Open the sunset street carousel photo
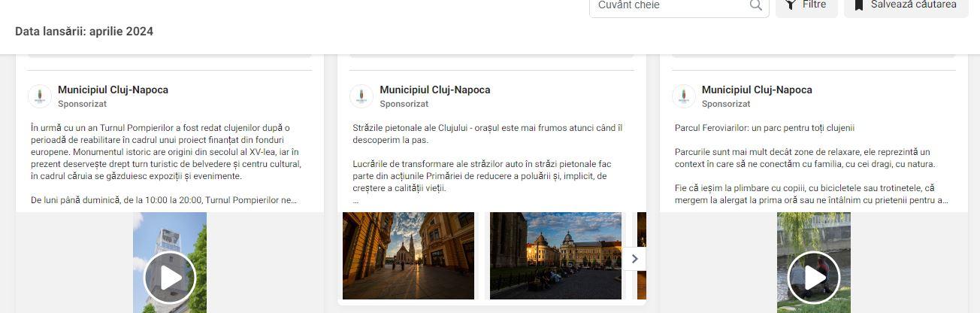980x313 pixels. tap(408, 256)
